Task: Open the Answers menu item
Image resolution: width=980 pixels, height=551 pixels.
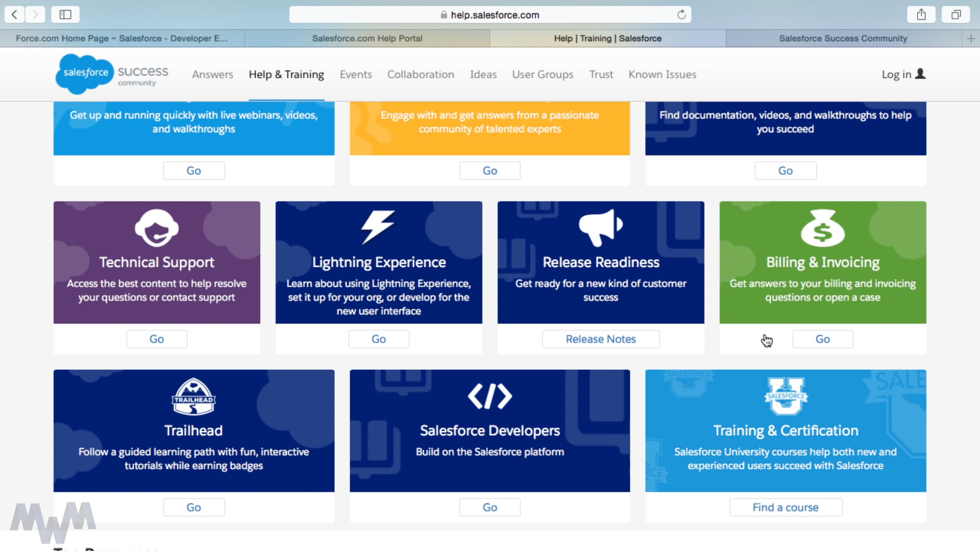Action: [x=212, y=74]
